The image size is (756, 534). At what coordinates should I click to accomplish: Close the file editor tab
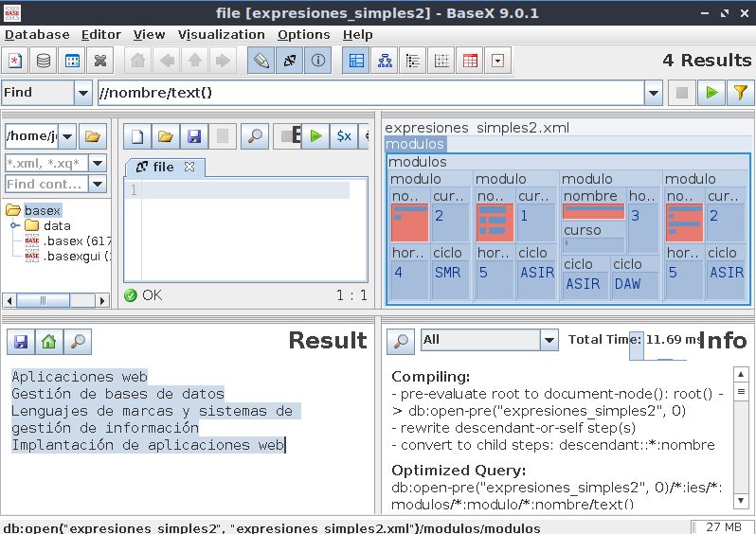coord(189,167)
